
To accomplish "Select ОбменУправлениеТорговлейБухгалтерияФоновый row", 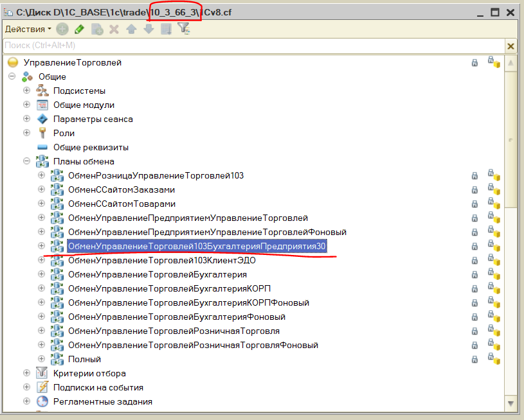I will (x=177, y=317).
